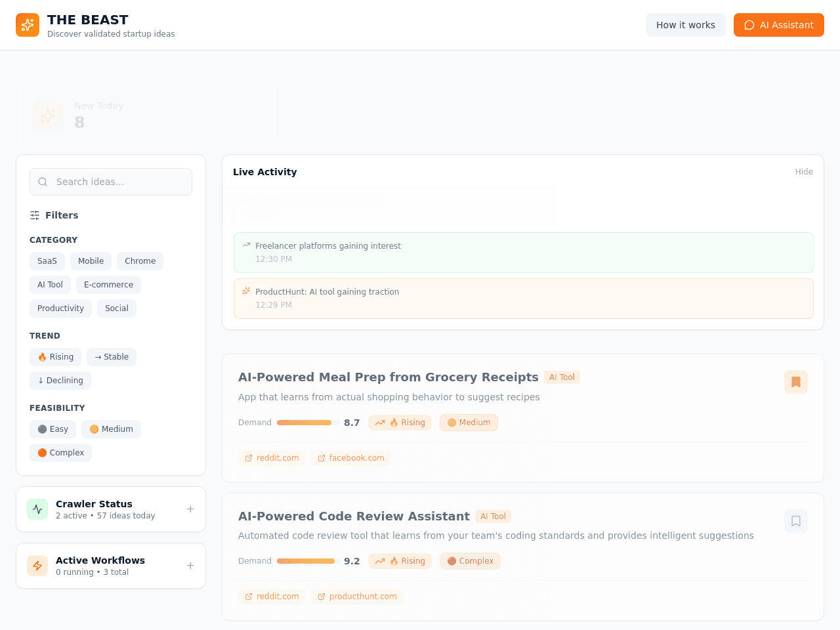Click the Active Workflows lightning icon
This screenshot has height=630, width=840.
click(x=37, y=566)
